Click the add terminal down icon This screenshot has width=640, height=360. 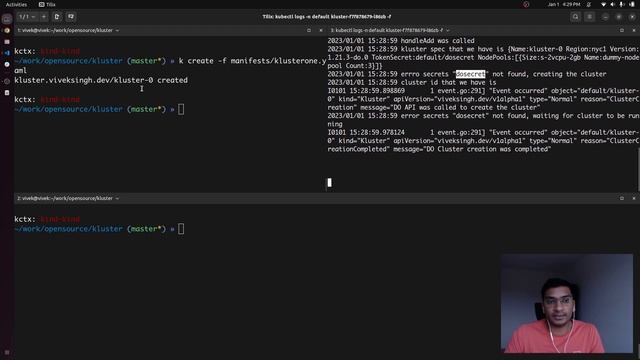point(71,17)
